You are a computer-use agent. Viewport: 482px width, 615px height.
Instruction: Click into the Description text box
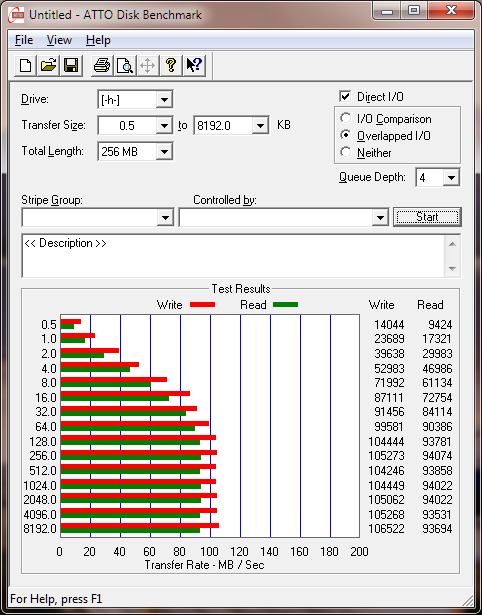coord(233,256)
